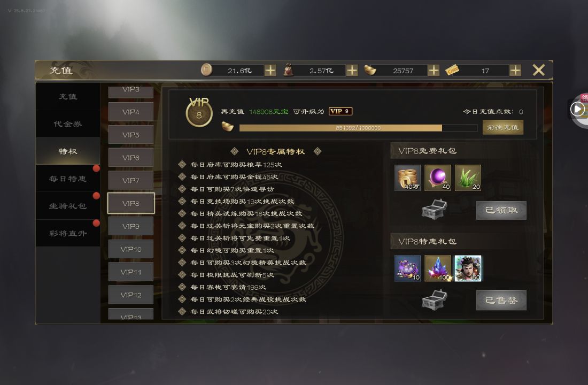Screen dimensions: 588x385
Task: Click the green grass reward icon
Action: click(468, 178)
